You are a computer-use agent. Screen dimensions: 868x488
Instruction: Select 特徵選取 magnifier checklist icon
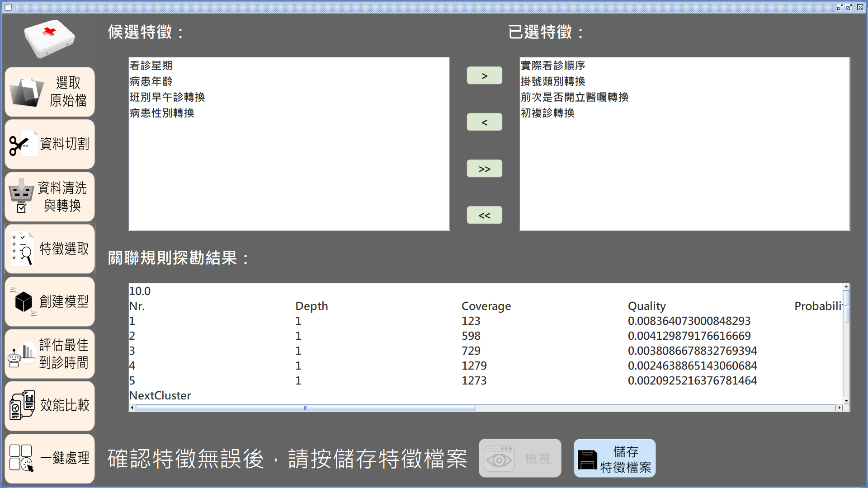pos(22,249)
